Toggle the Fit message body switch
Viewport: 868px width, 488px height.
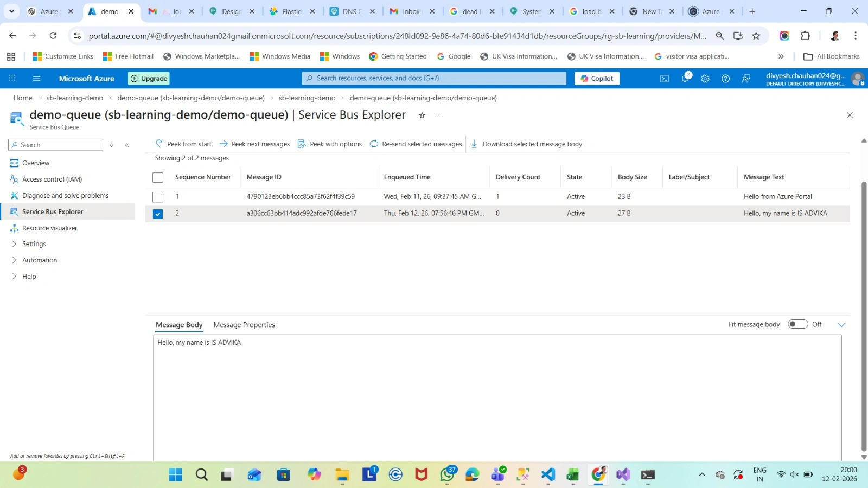797,324
